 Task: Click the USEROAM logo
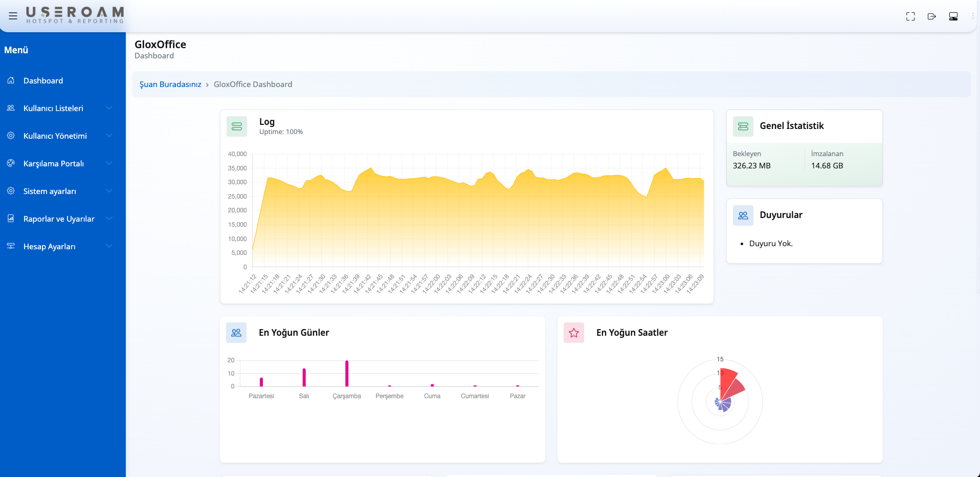point(75,15)
